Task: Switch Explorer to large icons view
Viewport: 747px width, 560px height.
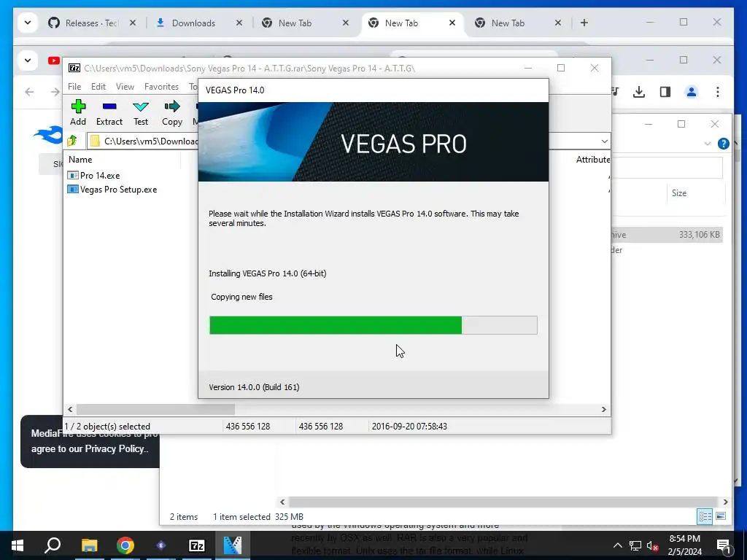Action: pyautogui.click(x=721, y=517)
